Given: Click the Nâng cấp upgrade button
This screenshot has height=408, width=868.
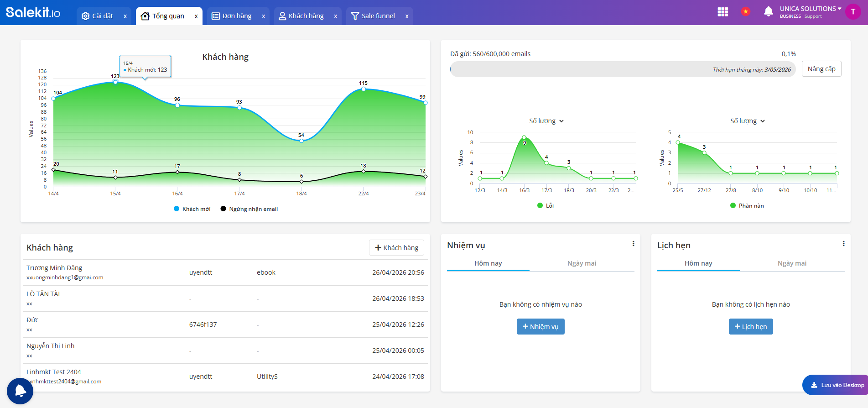Looking at the screenshot, I should pyautogui.click(x=821, y=69).
